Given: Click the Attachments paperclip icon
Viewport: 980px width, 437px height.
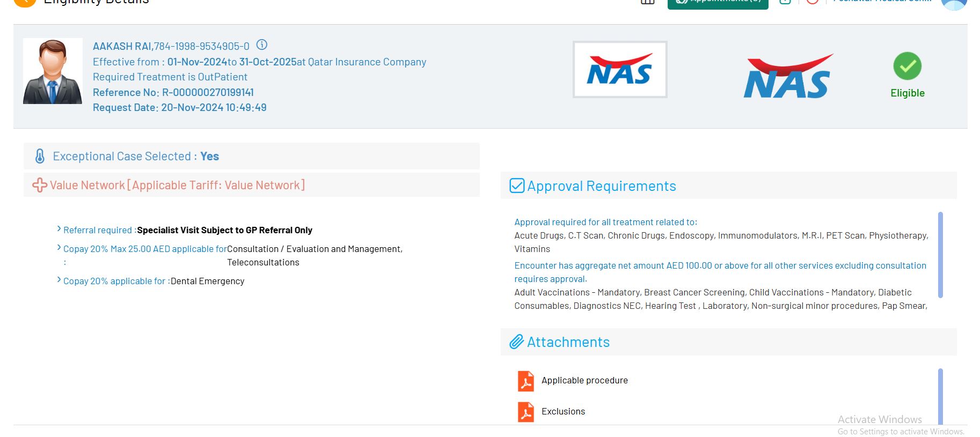Looking at the screenshot, I should pyautogui.click(x=516, y=342).
